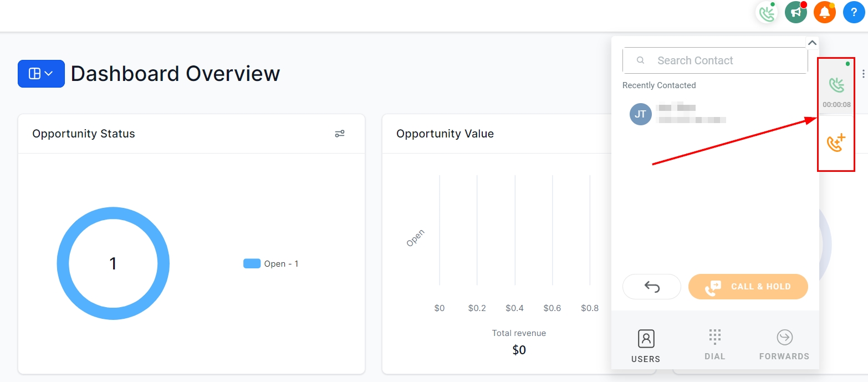Click the back arrow button
The height and width of the screenshot is (382, 868).
click(x=652, y=287)
